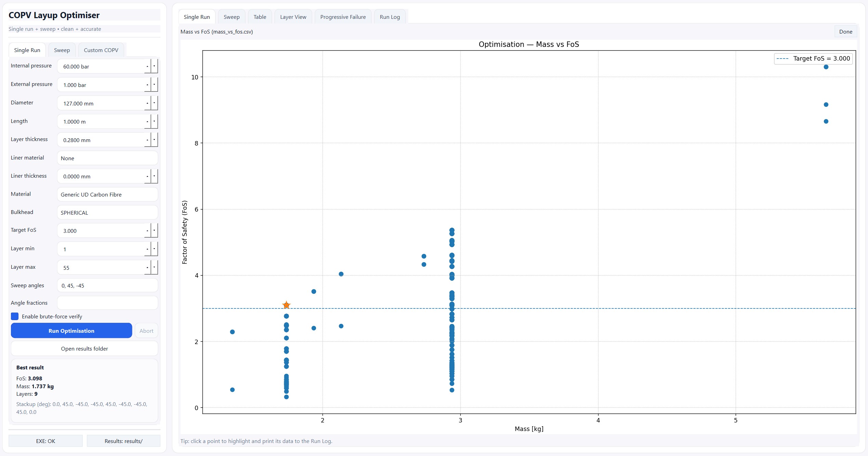Increase Layer thickness with its up arrow
The height and width of the screenshot is (456, 868).
(x=147, y=140)
